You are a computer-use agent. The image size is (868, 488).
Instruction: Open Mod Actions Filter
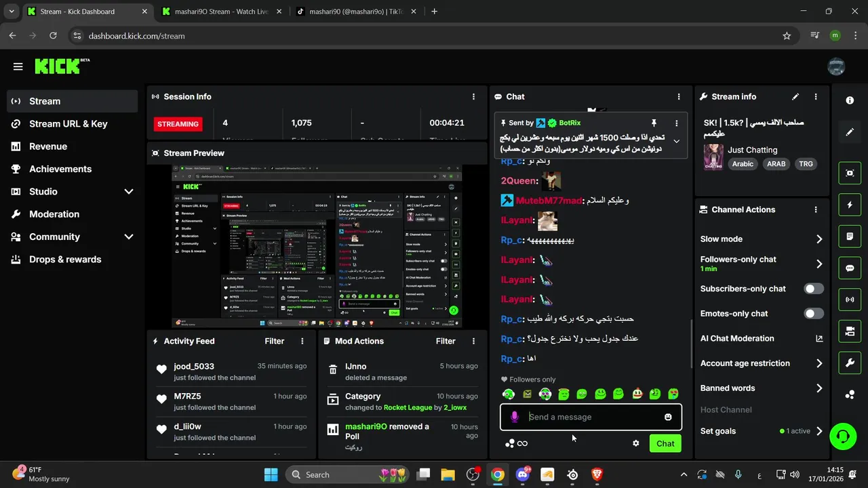coord(446,341)
